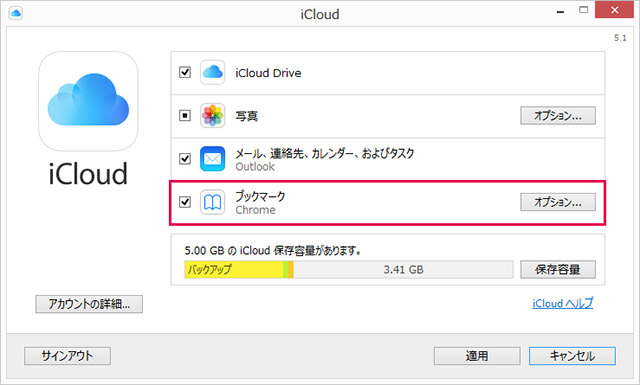640x385 pixels.
Task: Click the キャンセル button
Action: coord(572,356)
